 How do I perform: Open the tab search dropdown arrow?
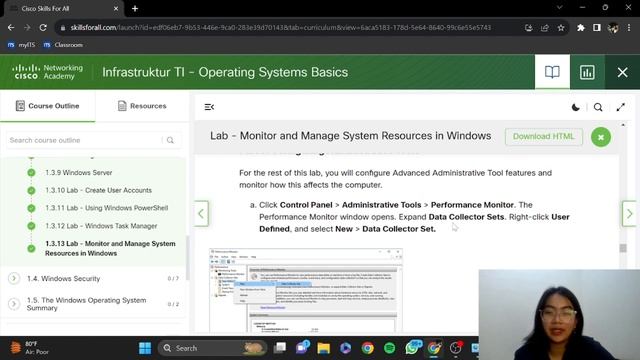[x=559, y=7]
